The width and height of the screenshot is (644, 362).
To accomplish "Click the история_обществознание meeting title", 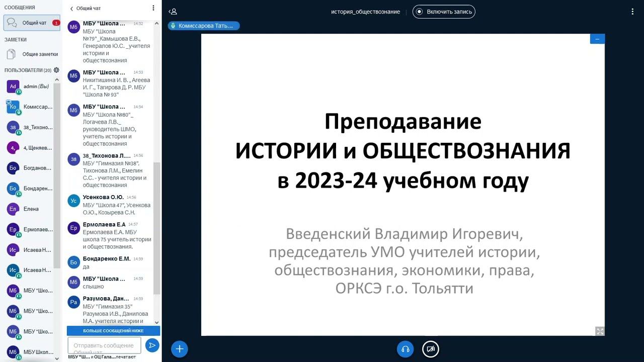I will coord(366,12).
